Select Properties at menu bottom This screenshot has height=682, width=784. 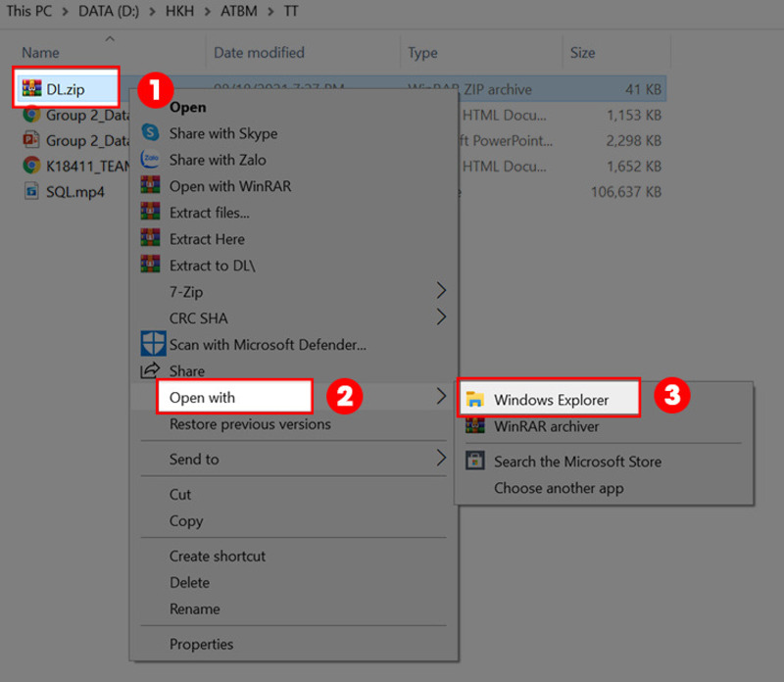coord(205,644)
